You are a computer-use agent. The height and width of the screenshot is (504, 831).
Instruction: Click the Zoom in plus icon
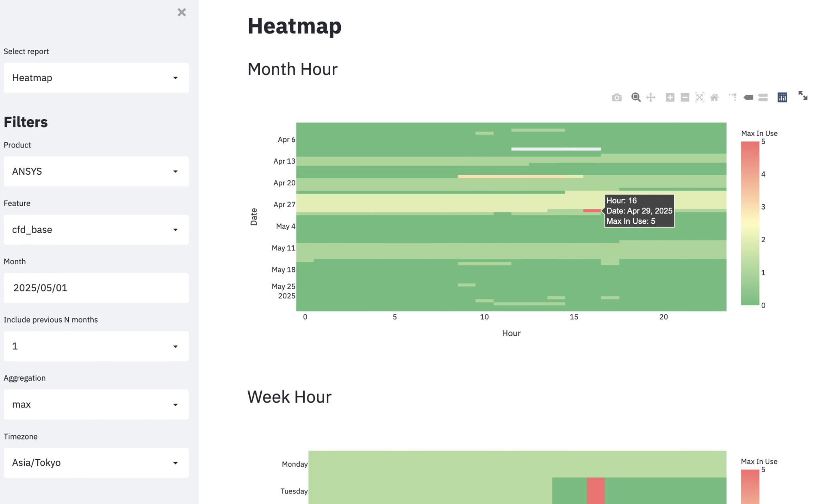click(670, 97)
